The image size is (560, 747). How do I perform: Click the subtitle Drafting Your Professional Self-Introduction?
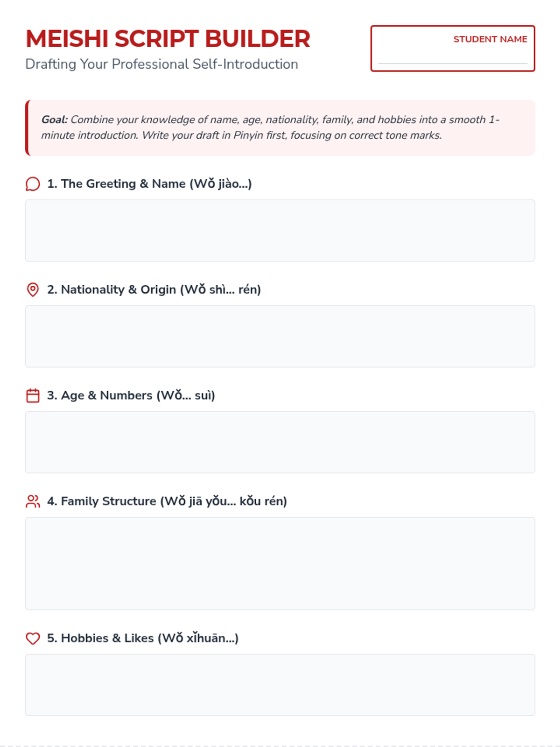point(161,64)
